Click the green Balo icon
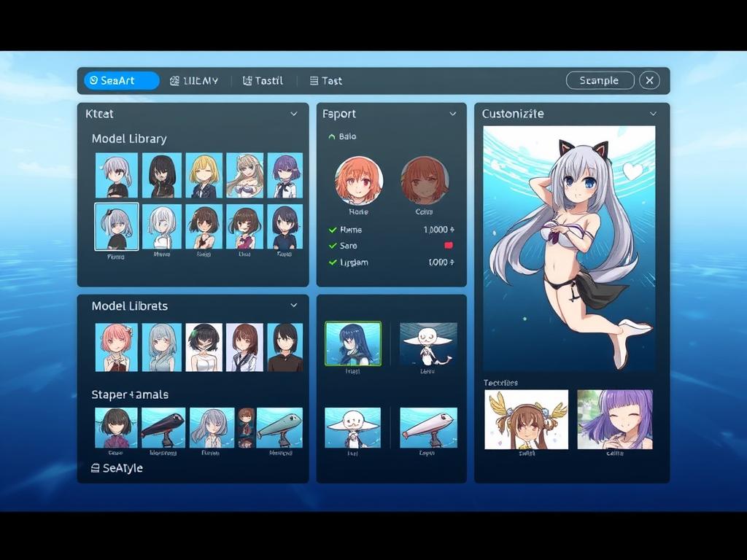Viewport: 747px width, 560px height. [332, 136]
